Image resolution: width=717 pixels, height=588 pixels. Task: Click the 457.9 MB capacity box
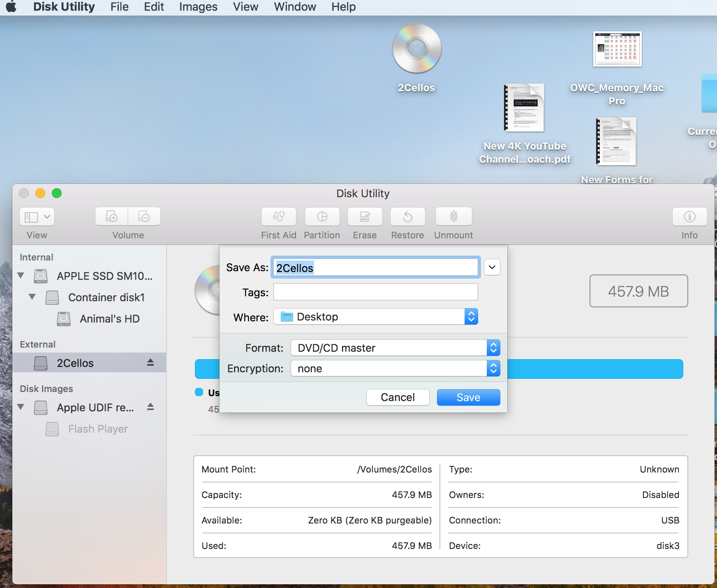[x=638, y=291]
